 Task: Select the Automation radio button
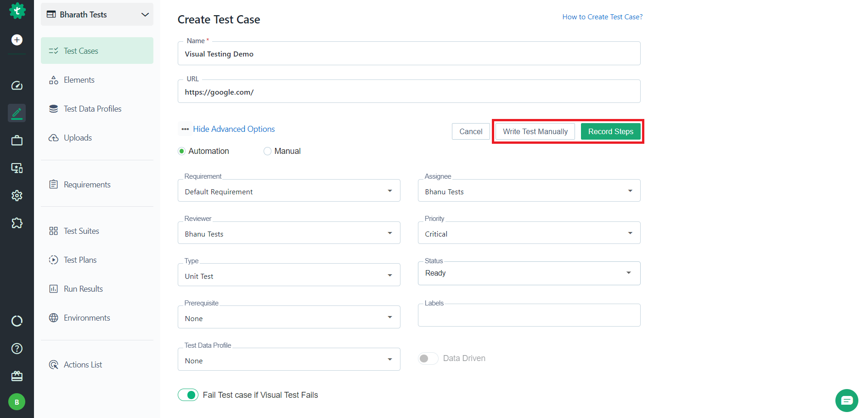point(182,151)
